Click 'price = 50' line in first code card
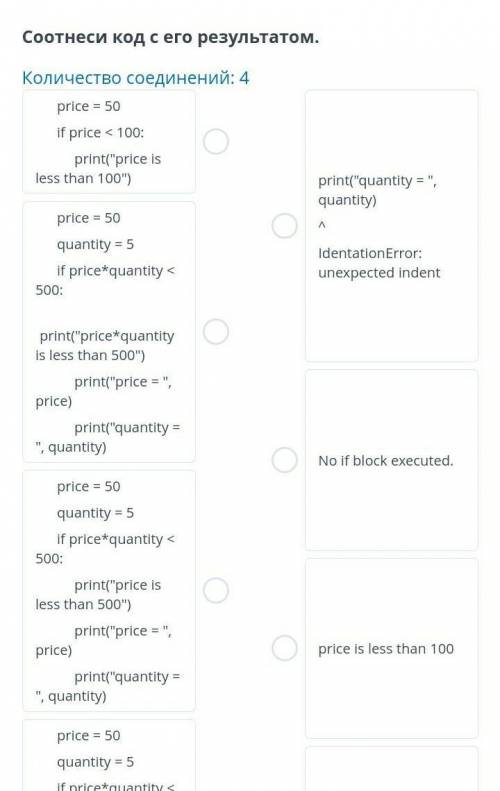This screenshot has height=791, width=500. 88,106
